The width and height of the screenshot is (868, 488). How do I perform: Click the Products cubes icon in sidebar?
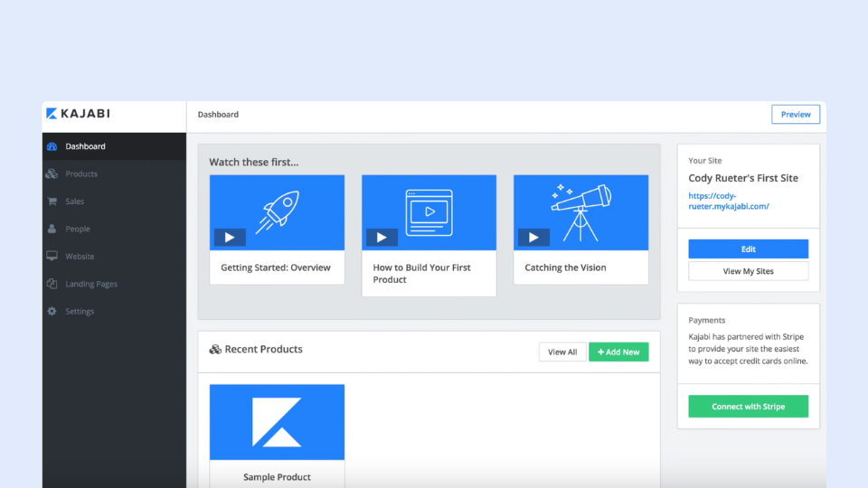(x=52, y=174)
